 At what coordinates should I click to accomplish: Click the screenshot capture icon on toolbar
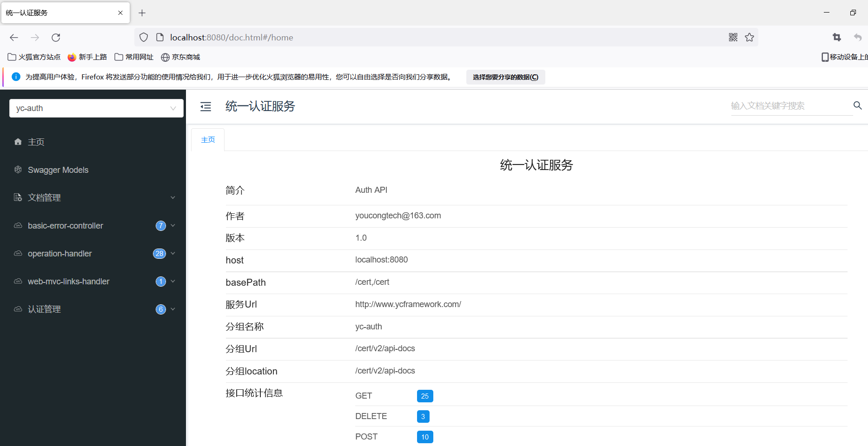836,37
